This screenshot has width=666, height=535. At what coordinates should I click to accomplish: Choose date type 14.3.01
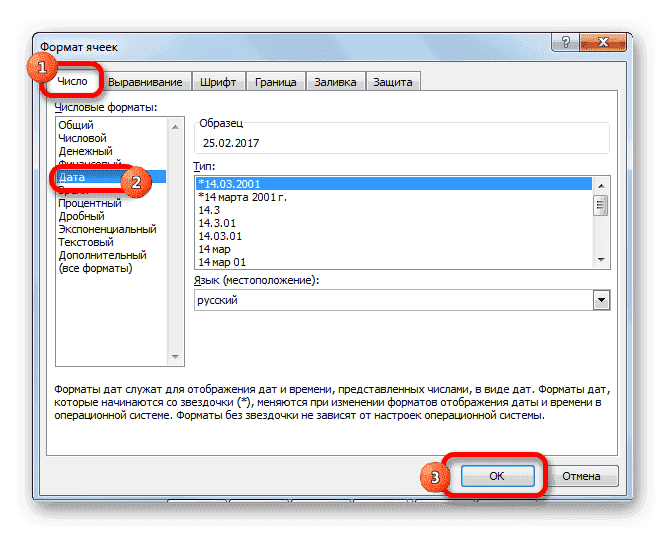click(x=394, y=223)
